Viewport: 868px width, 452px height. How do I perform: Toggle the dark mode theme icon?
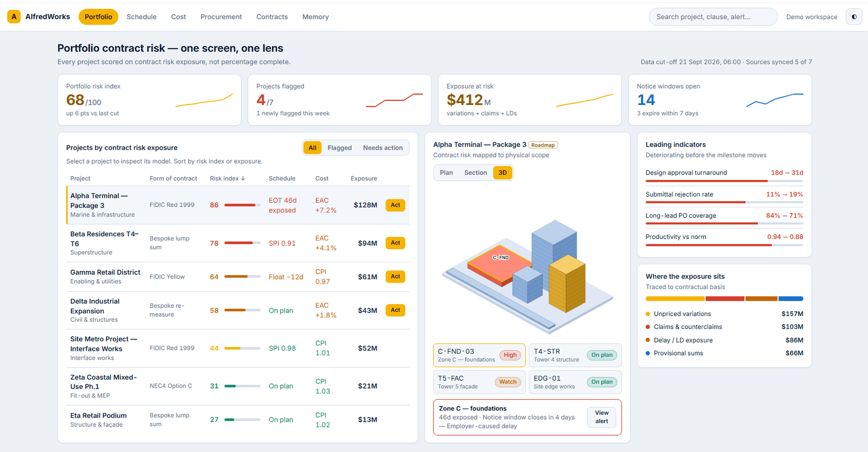click(854, 17)
